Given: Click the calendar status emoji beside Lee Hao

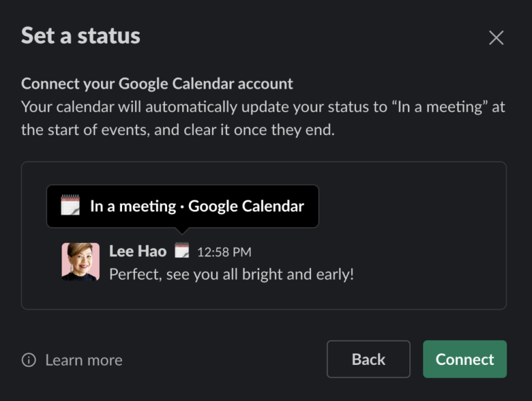Looking at the screenshot, I should [182, 251].
